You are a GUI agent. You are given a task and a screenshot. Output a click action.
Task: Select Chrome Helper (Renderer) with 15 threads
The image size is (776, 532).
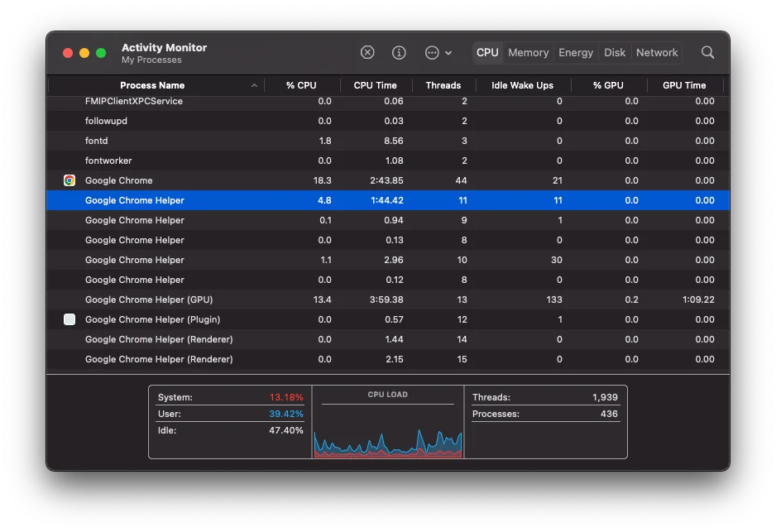[388, 359]
